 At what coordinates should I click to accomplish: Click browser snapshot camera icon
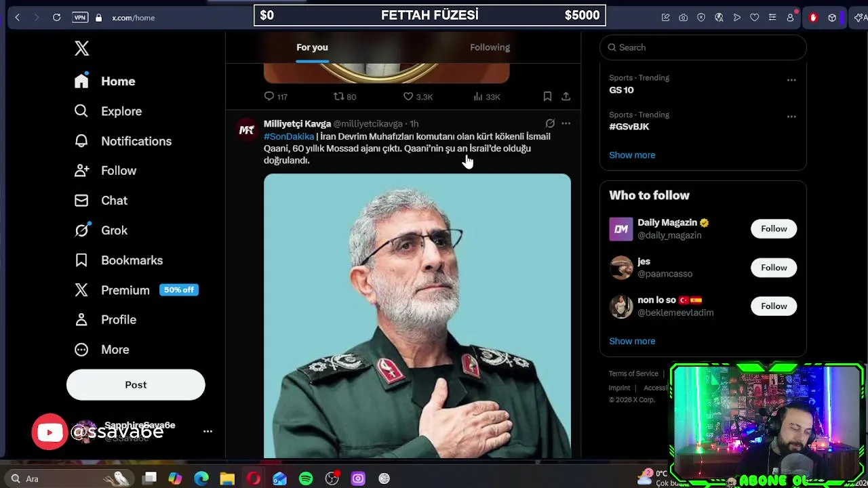click(x=684, y=18)
